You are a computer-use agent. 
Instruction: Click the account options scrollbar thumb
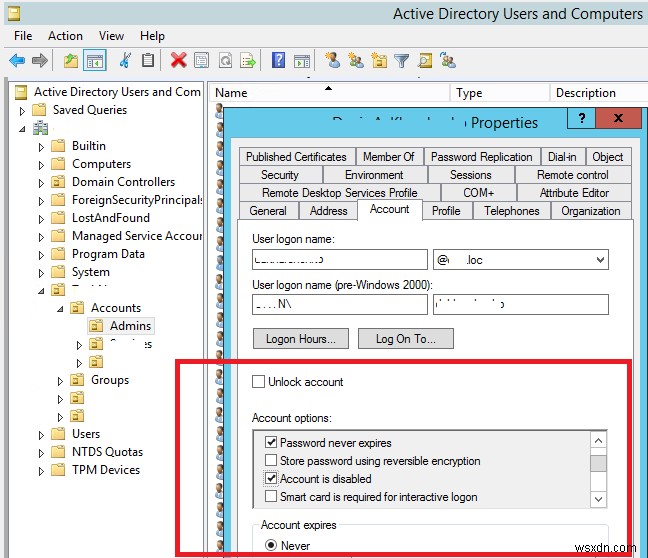coord(598,463)
